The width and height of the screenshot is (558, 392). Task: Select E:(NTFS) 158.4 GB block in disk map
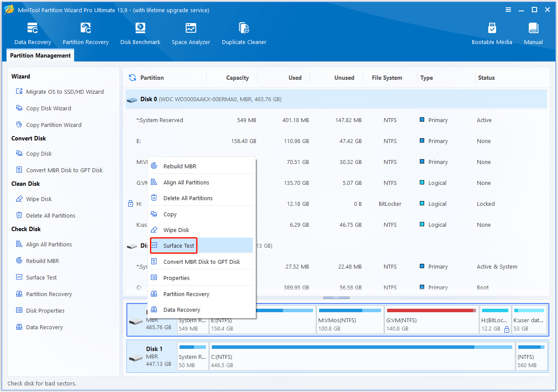pyautogui.click(x=262, y=320)
